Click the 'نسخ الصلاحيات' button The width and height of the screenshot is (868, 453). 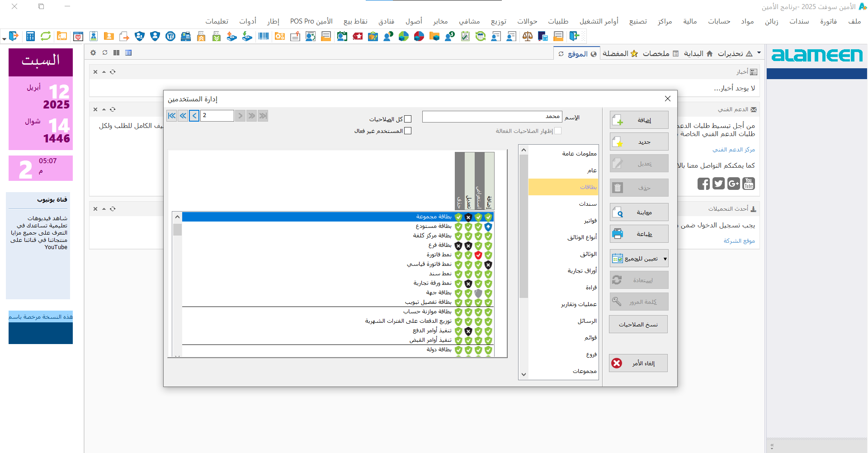point(638,325)
